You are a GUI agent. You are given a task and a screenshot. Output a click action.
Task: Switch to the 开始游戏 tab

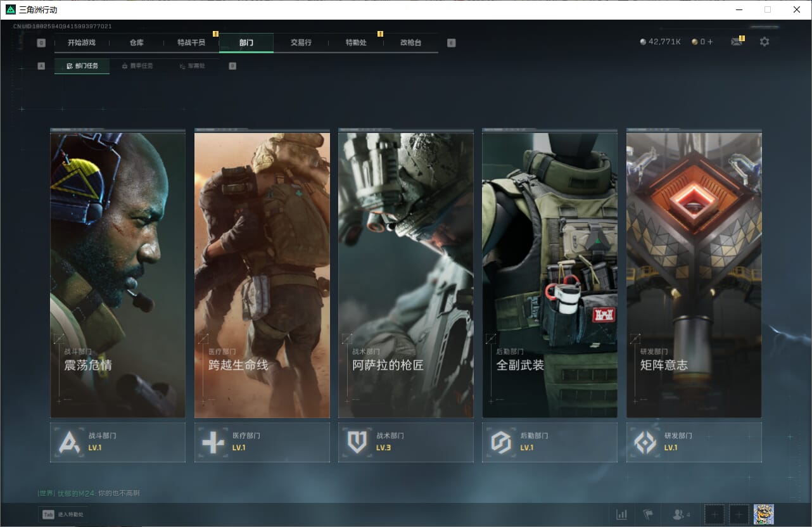82,42
